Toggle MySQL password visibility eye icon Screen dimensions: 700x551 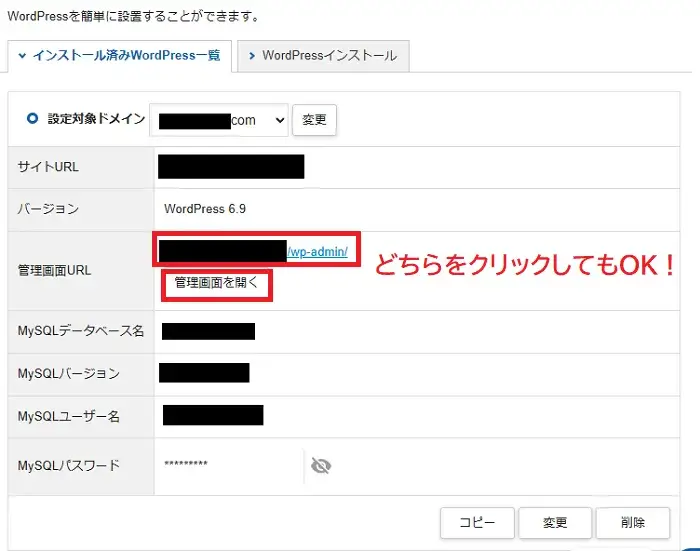321,466
